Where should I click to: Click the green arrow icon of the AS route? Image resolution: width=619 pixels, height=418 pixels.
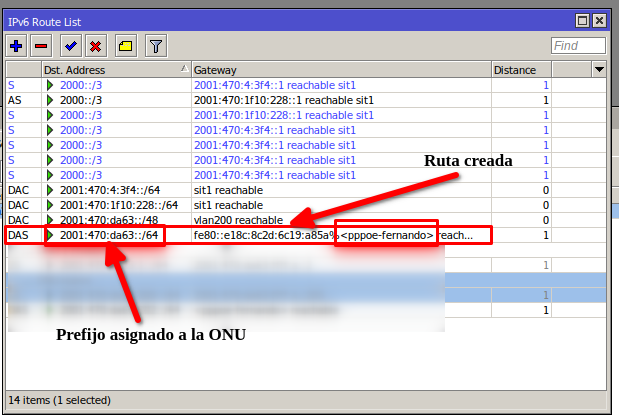[51, 100]
